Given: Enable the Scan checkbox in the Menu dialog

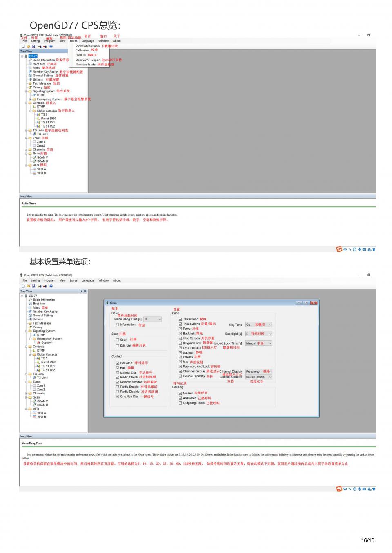Looking at the screenshot, I should click(118, 340).
